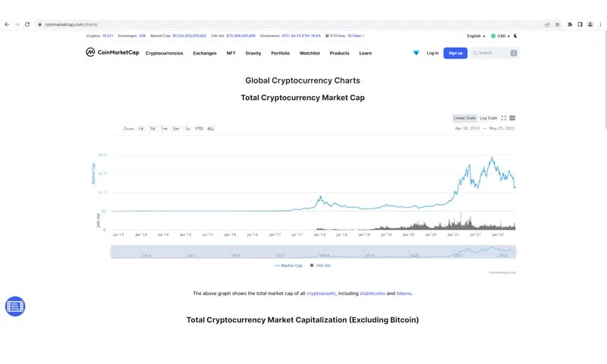The height and width of the screenshot is (364, 607).
Task: Click the floating widget icon at bottom left
Action: tap(15, 306)
